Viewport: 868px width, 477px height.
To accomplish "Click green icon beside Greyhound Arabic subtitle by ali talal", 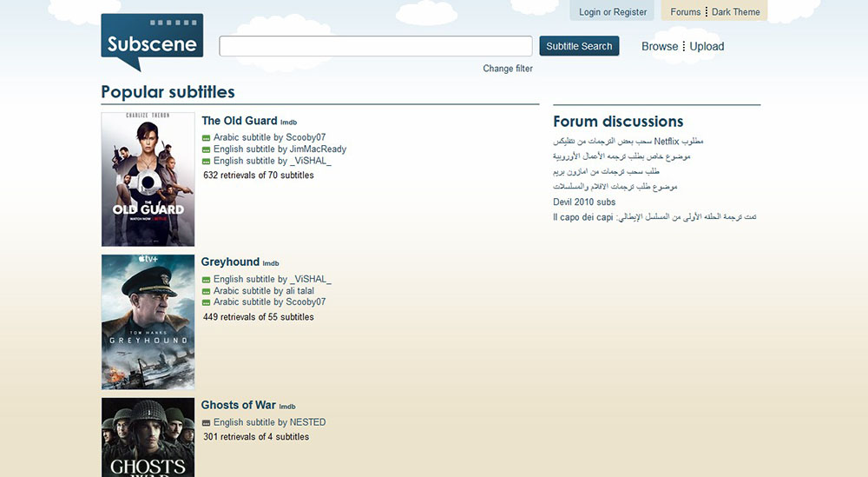I will pos(207,291).
